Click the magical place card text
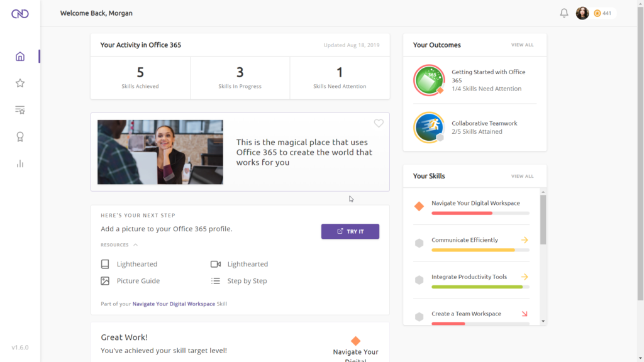Screen dimensions: 644x362 304,152
